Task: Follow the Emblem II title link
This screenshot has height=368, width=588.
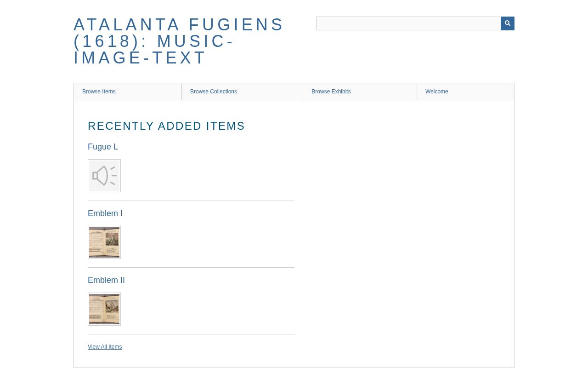Action: click(x=106, y=280)
